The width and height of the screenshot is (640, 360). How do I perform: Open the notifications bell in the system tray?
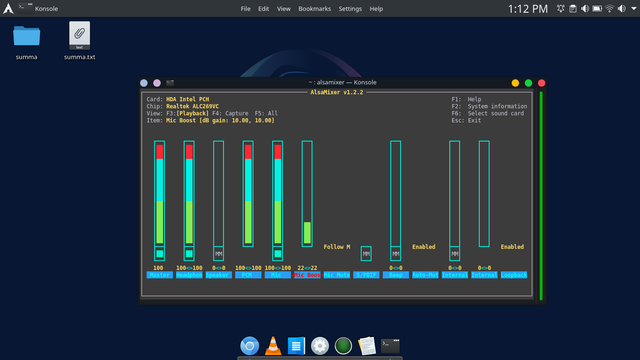click(560, 9)
